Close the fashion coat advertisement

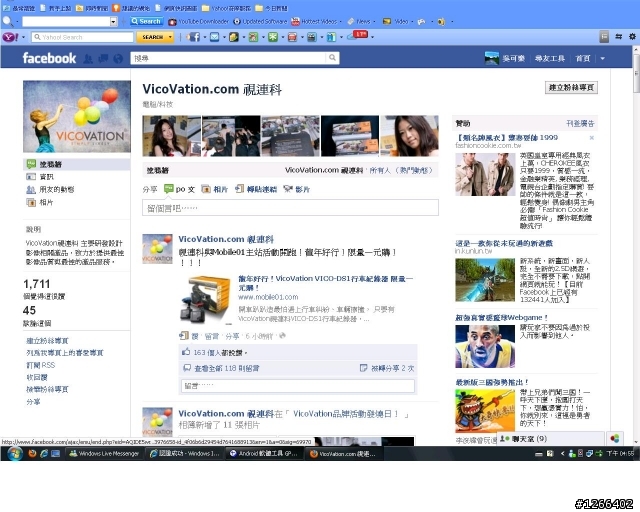click(x=591, y=138)
